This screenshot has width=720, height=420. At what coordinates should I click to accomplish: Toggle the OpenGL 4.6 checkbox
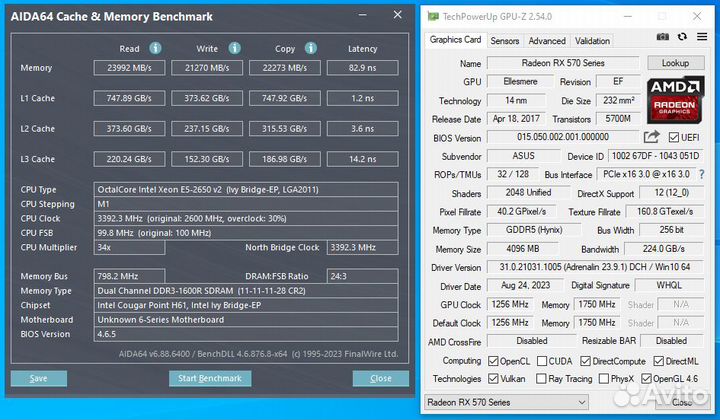click(x=647, y=379)
